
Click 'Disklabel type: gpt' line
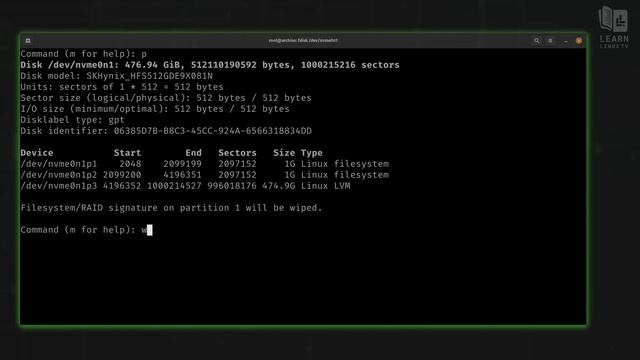click(72, 120)
